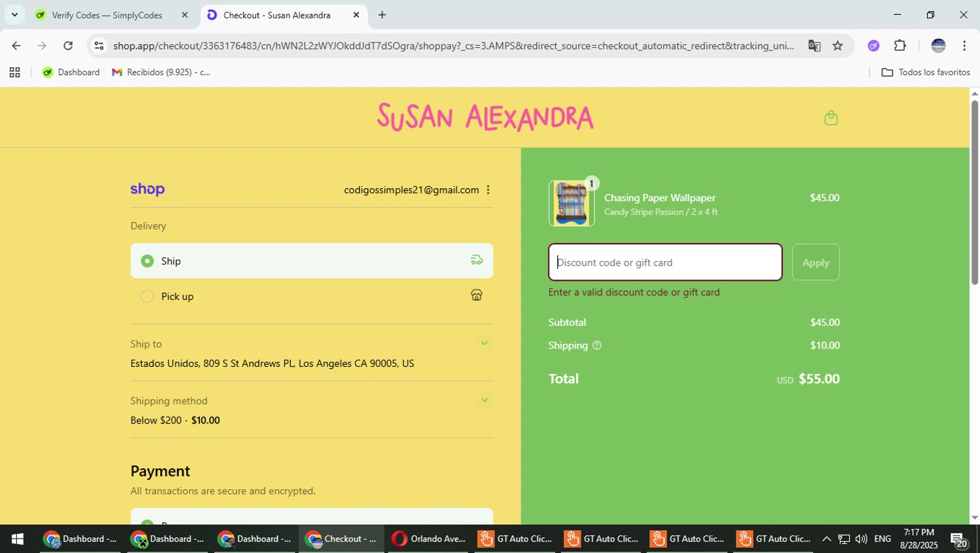Open the Chrome three-dot menu
Screen dimensions: 980x553
click(x=964, y=46)
